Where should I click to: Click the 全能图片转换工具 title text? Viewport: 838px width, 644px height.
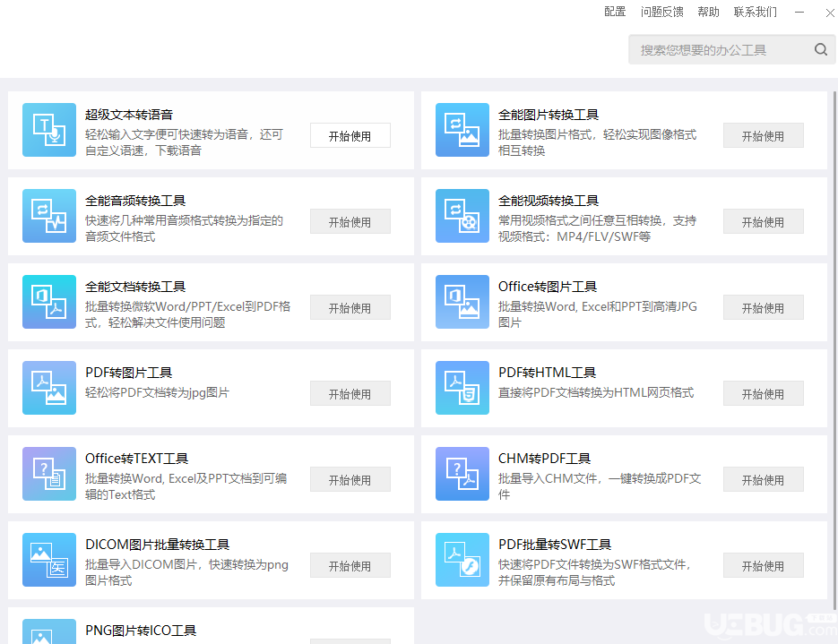click(x=549, y=115)
